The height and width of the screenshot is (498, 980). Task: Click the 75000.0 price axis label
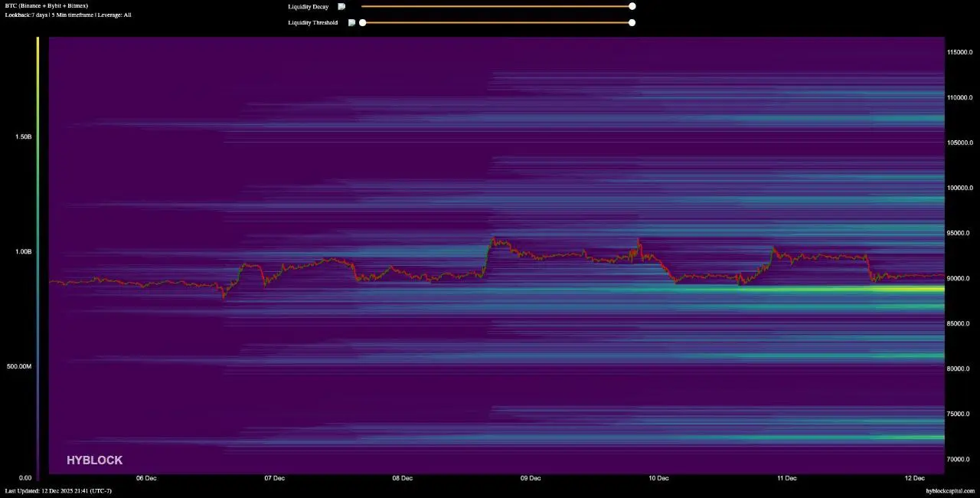click(x=958, y=414)
